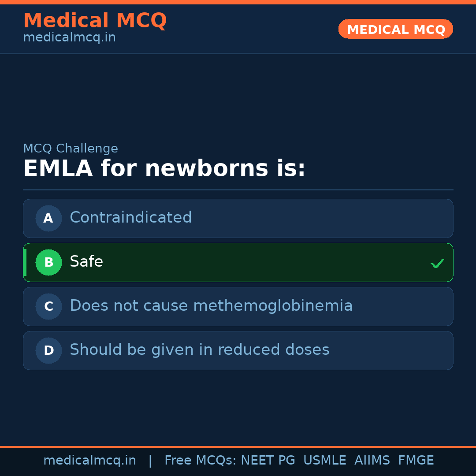Click the question text about EMLA for newborns
The height and width of the screenshot is (476, 476).
[164, 169]
